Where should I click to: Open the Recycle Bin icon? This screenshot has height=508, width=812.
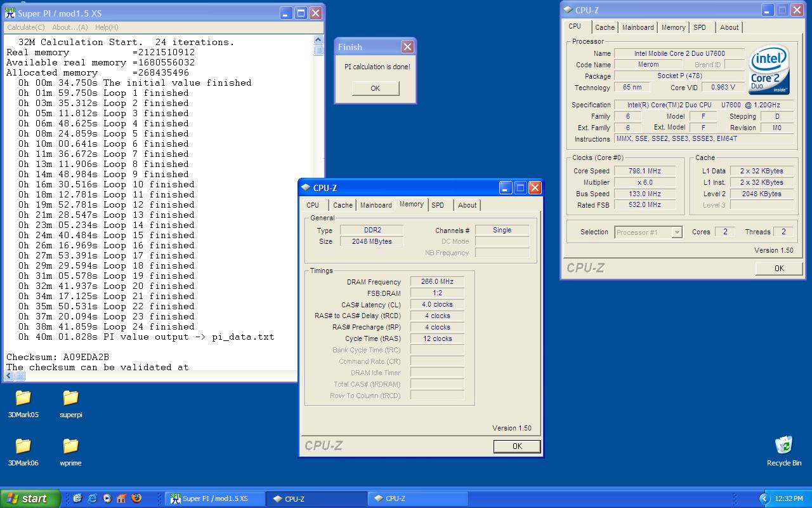click(784, 451)
